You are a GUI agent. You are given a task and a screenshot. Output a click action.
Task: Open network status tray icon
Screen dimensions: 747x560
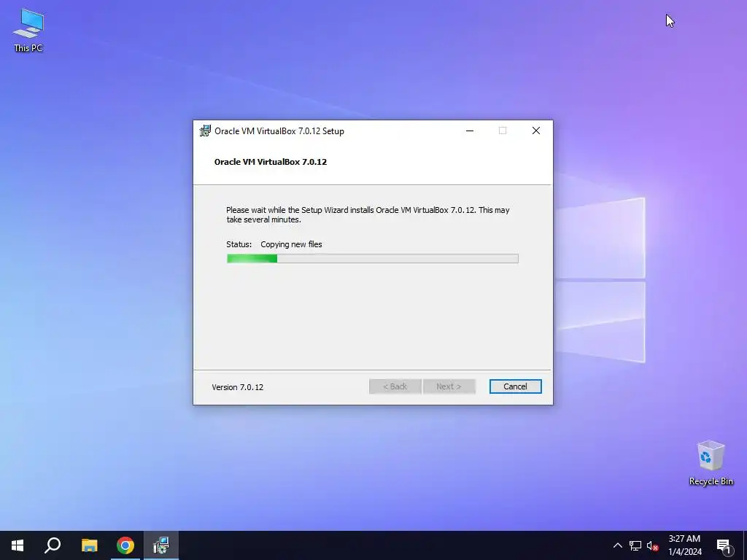(x=635, y=545)
